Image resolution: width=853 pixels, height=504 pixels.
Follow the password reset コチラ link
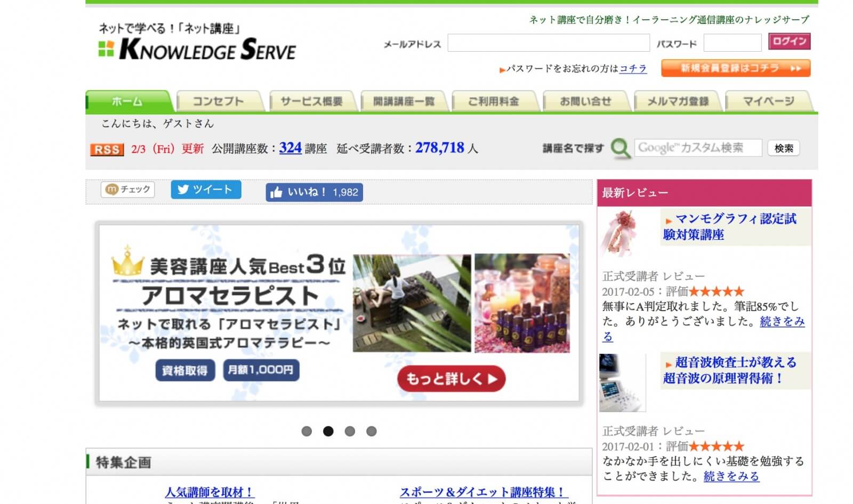(x=633, y=69)
